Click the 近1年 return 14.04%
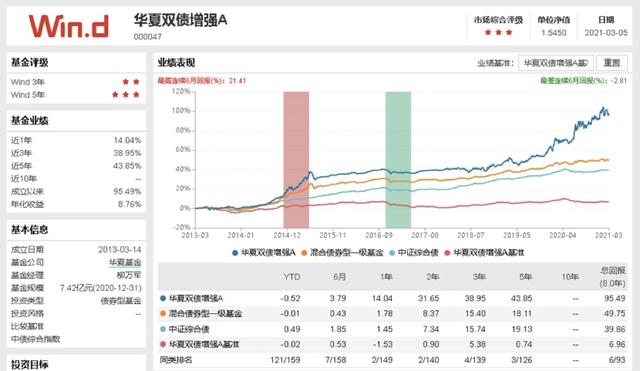This screenshot has height=371, width=640. 127,140
